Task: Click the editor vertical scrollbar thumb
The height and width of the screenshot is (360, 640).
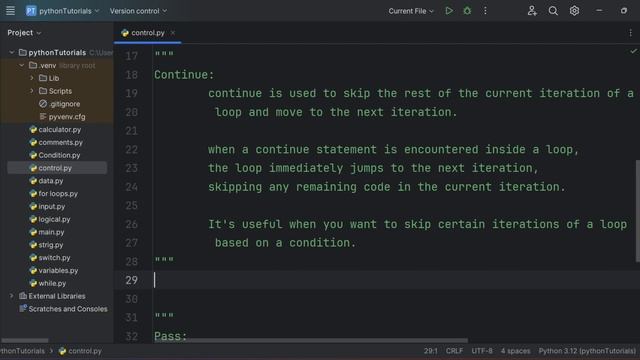Action: click(x=638, y=211)
